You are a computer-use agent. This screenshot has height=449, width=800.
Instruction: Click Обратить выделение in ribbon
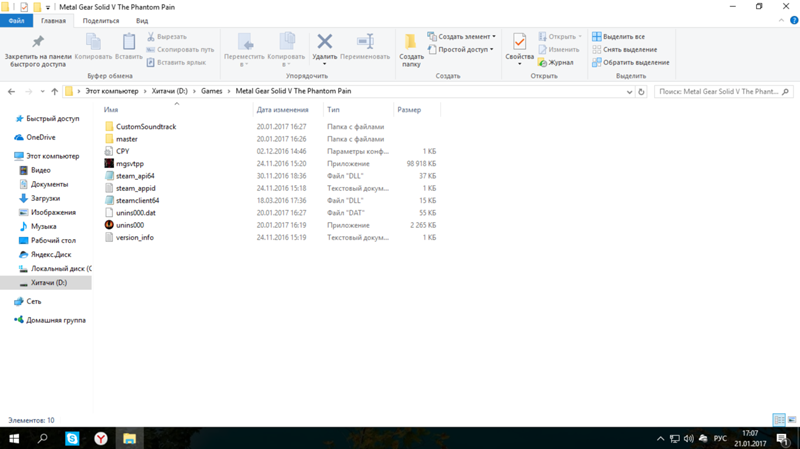coord(631,62)
